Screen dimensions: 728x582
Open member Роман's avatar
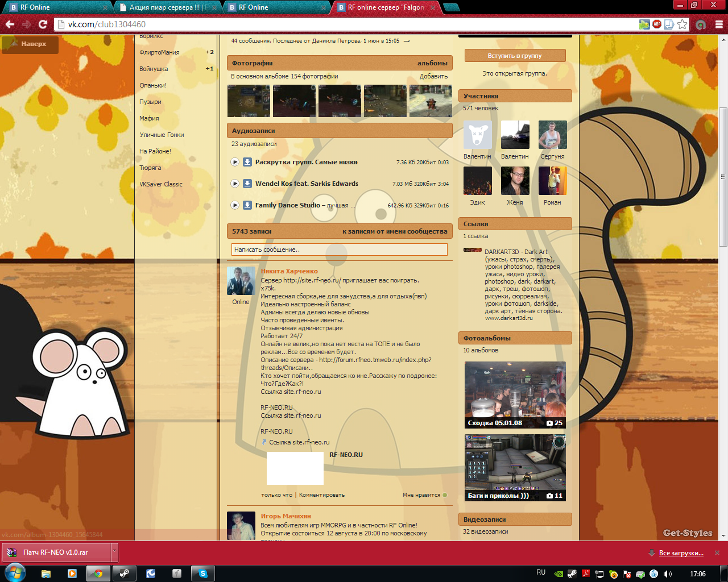(x=553, y=181)
